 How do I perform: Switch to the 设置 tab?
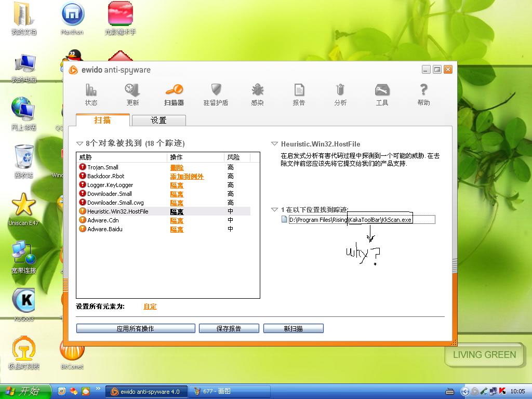tap(158, 121)
